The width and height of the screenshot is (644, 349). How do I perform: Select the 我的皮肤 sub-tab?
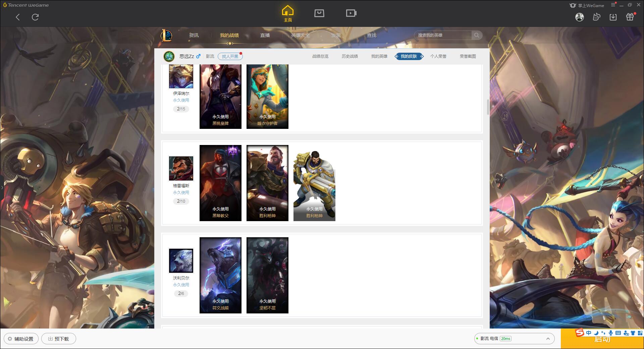pos(409,56)
